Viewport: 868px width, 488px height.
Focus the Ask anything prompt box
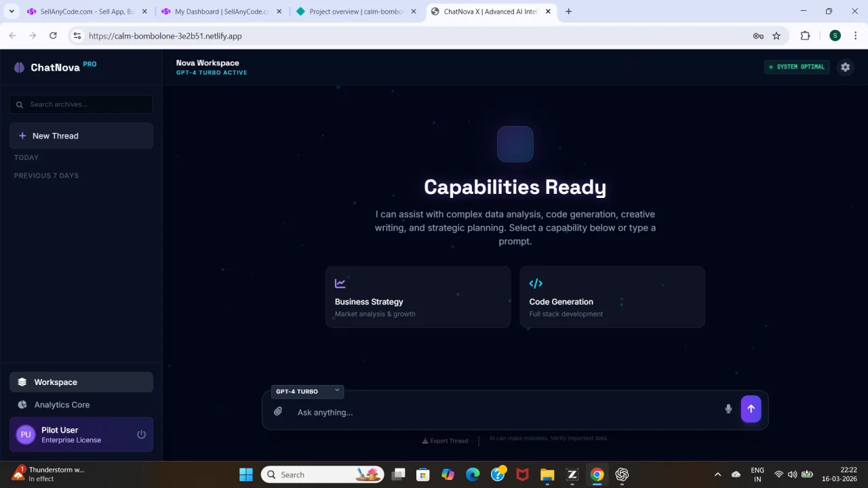(509, 412)
